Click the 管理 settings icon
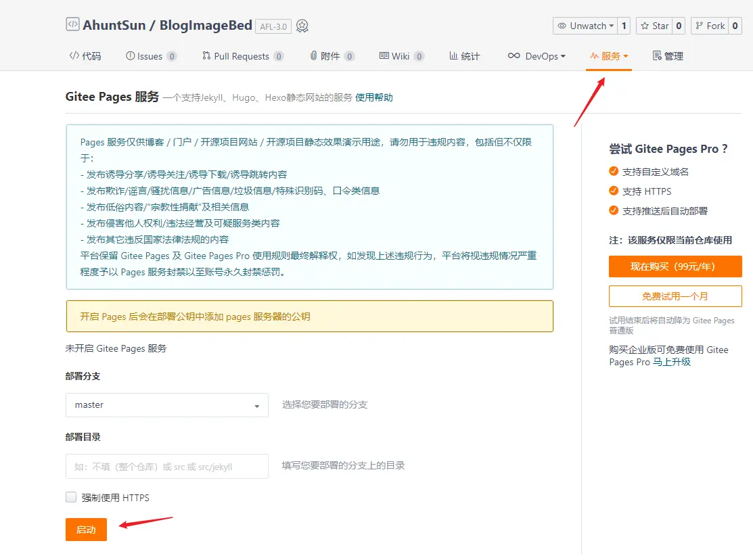The height and width of the screenshot is (560, 753). click(657, 55)
